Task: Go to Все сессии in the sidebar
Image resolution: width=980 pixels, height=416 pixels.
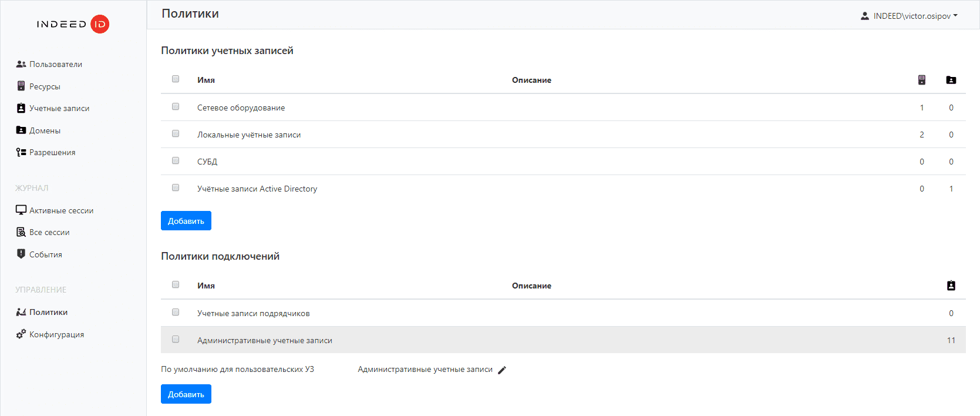Action: click(49, 232)
